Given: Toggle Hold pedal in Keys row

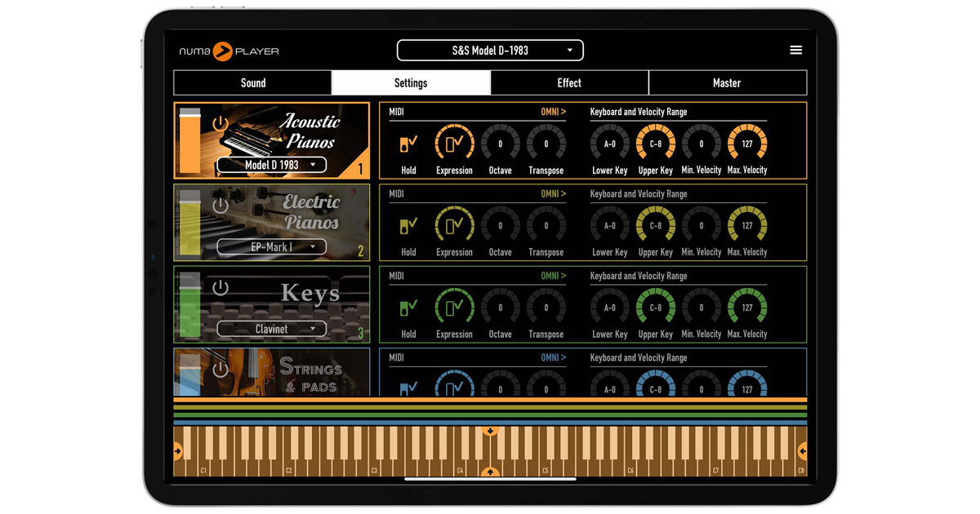Looking at the screenshot, I should click(408, 308).
